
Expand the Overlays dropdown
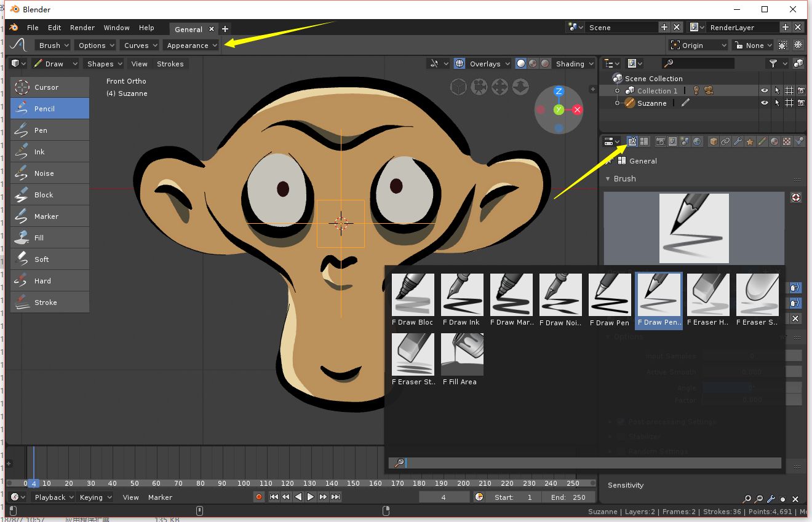489,63
